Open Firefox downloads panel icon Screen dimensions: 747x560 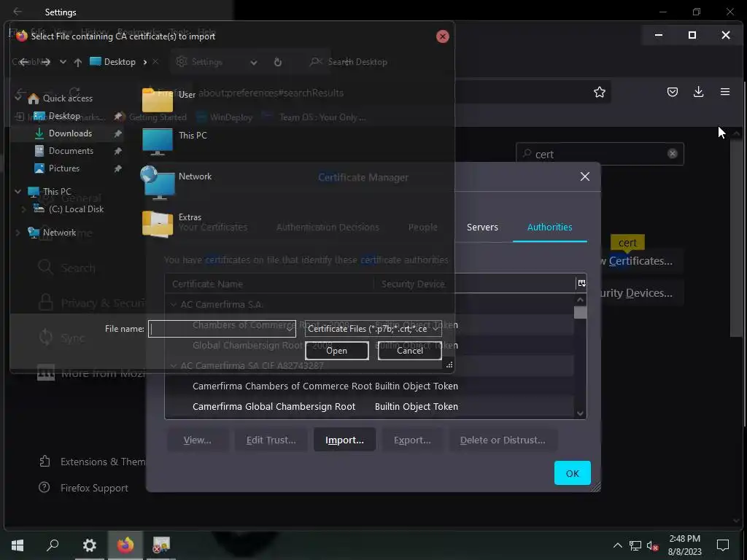pos(698,92)
